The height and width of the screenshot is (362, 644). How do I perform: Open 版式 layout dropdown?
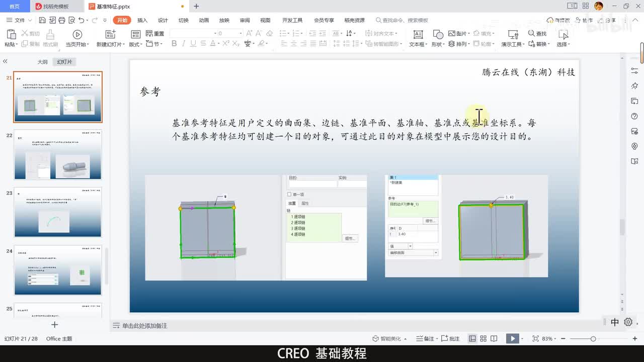(136, 44)
